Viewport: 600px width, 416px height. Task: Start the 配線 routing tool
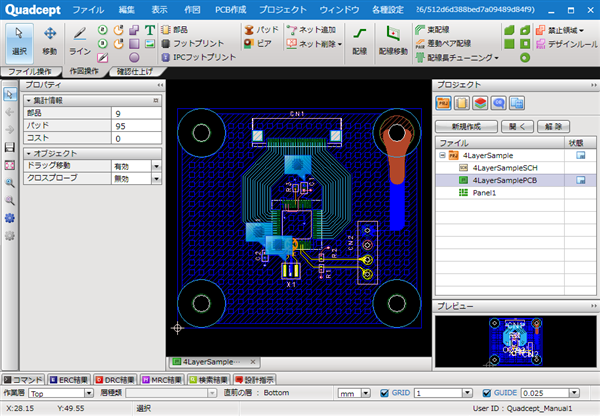click(359, 41)
